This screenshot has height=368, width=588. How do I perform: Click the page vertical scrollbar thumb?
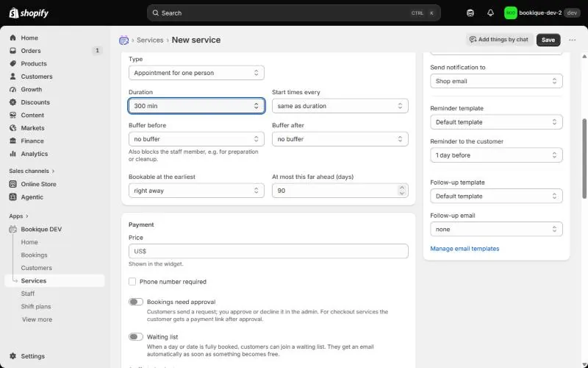click(x=584, y=159)
